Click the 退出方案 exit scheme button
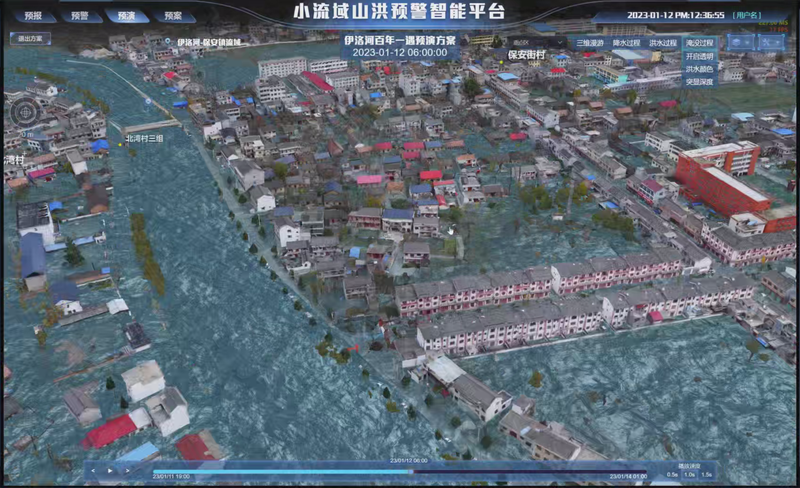This screenshot has height=488, width=800. coord(31,38)
